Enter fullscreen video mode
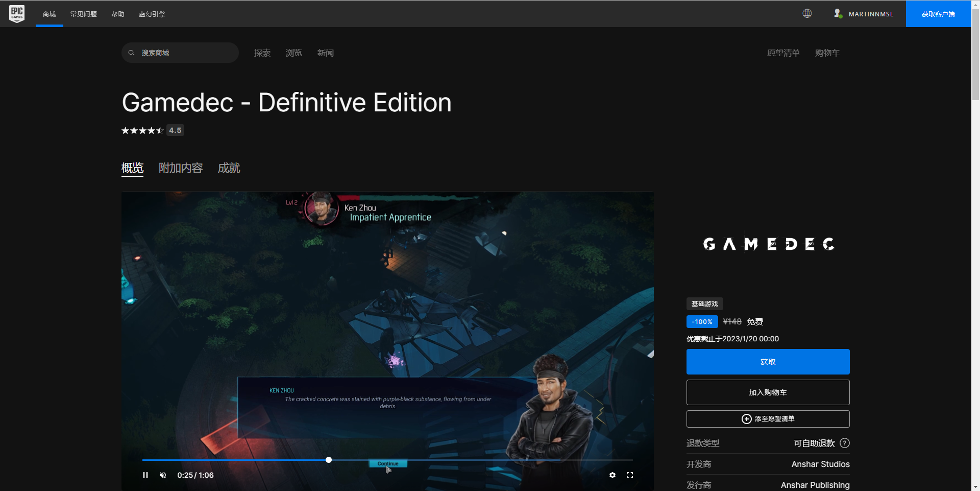Viewport: 980px width, 491px height. [x=630, y=475]
